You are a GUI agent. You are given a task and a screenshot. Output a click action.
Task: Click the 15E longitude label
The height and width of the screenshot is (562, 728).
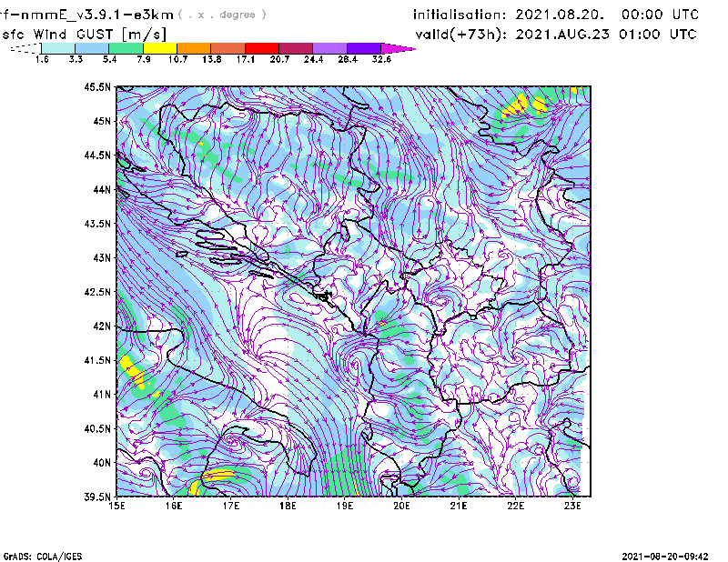pyautogui.click(x=116, y=506)
